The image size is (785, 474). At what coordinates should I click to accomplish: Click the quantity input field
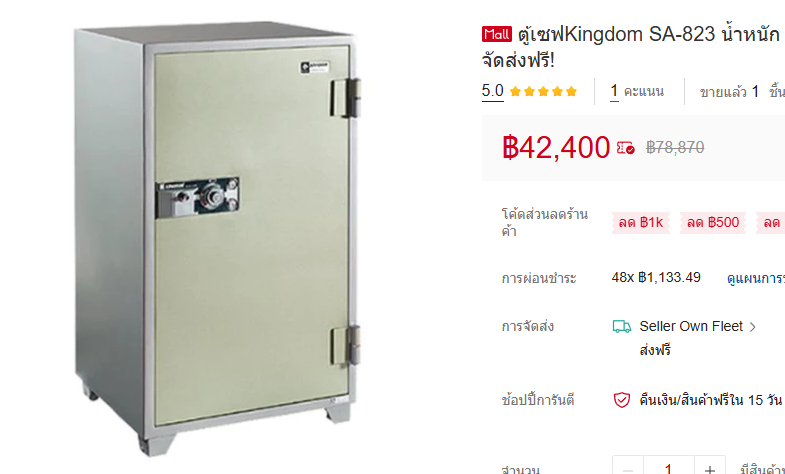coord(668,467)
